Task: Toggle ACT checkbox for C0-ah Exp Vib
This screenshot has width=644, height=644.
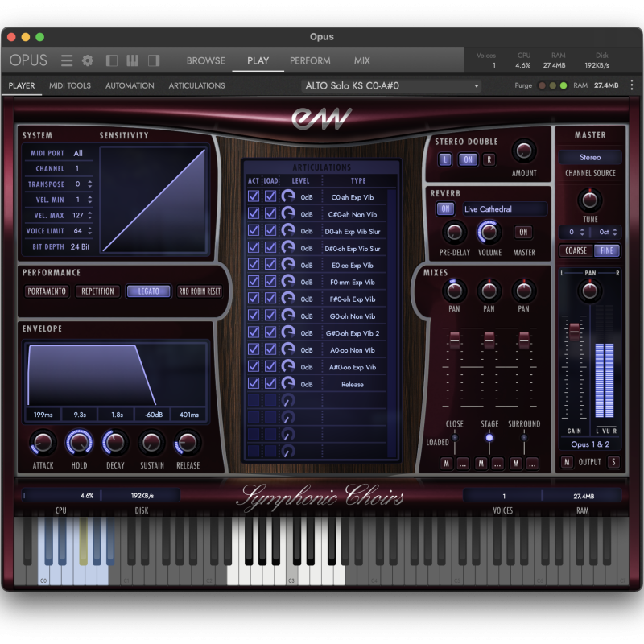Action: click(x=254, y=196)
